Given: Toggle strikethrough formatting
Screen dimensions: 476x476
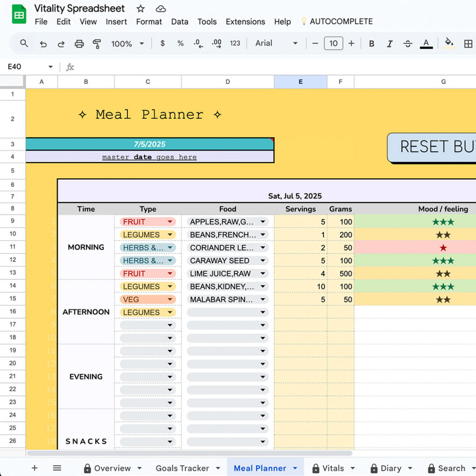Looking at the screenshot, I should click(408, 44).
